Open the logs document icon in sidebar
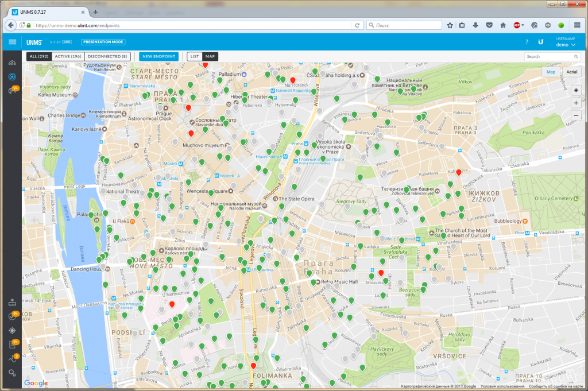 [12, 344]
